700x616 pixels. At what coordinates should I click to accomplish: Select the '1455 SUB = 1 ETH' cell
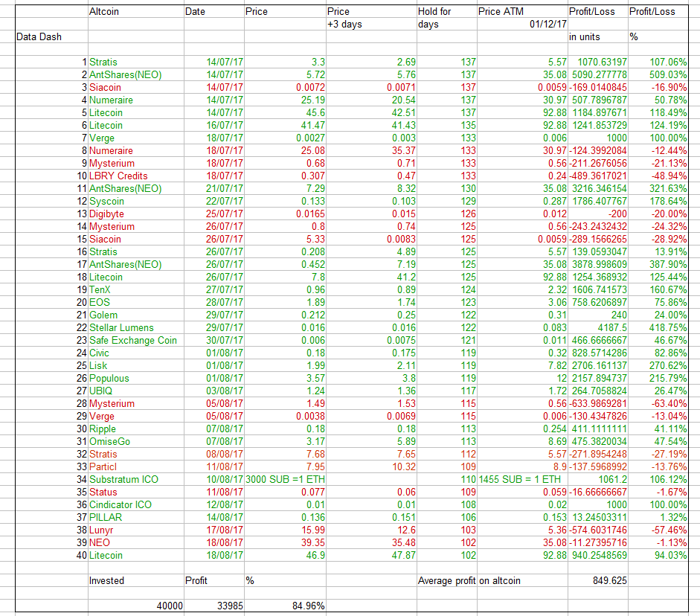(522, 479)
